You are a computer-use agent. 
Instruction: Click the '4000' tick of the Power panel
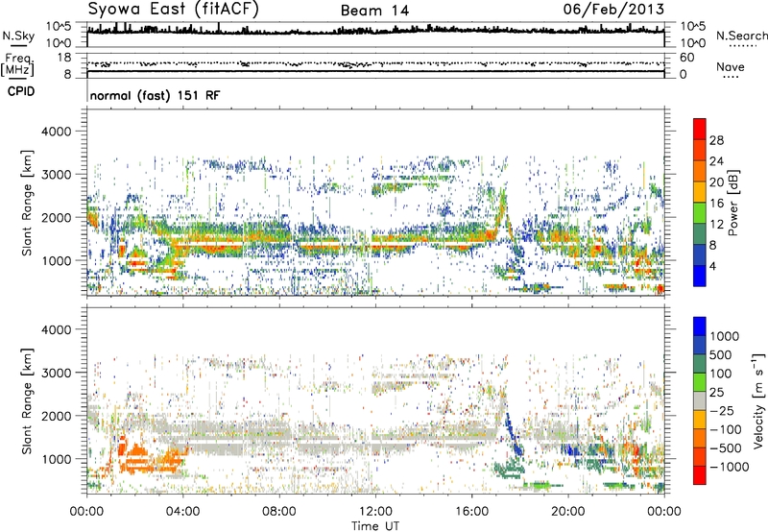coord(56,132)
